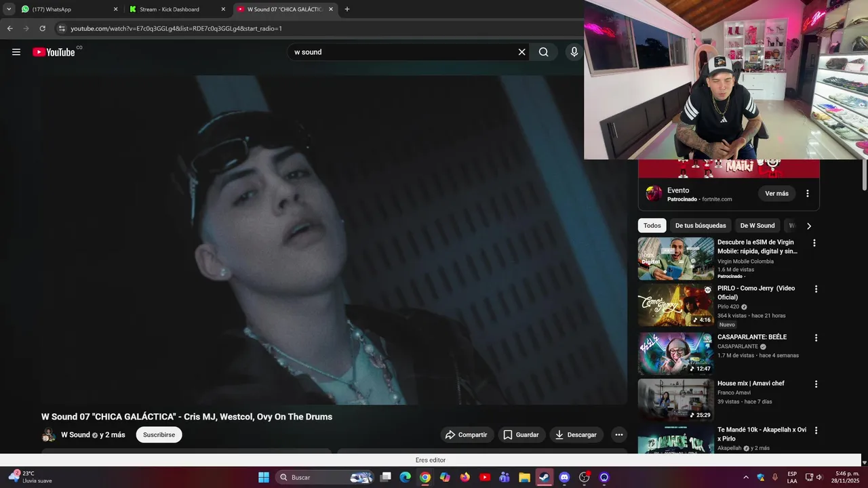Image resolution: width=868 pixels, height=488 pixels.
Task: Save video with Guardar button
Action: [521, 435]
